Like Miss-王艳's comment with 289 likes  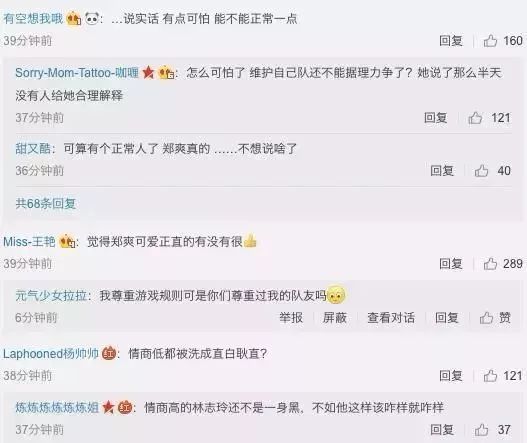[490, 264]
